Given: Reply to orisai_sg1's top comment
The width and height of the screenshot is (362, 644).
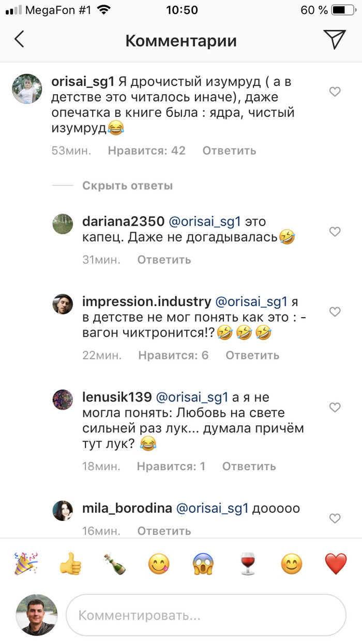Looking at the screenshot, I should click(229, 151).
